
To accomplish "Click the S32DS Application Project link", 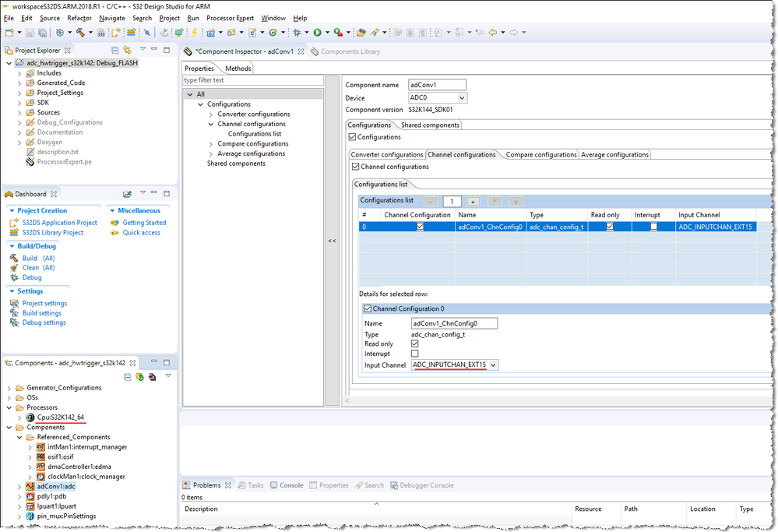I will coord(59,223).
